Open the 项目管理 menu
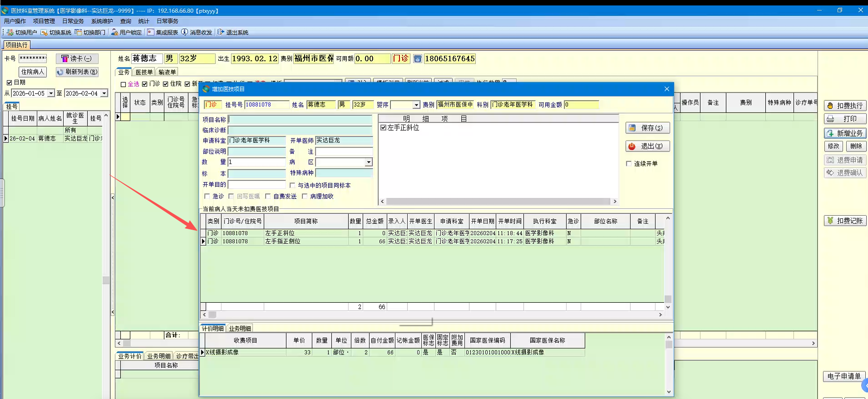Image resolution: width=868 pixels, height=399 pixels. [44, 21]
